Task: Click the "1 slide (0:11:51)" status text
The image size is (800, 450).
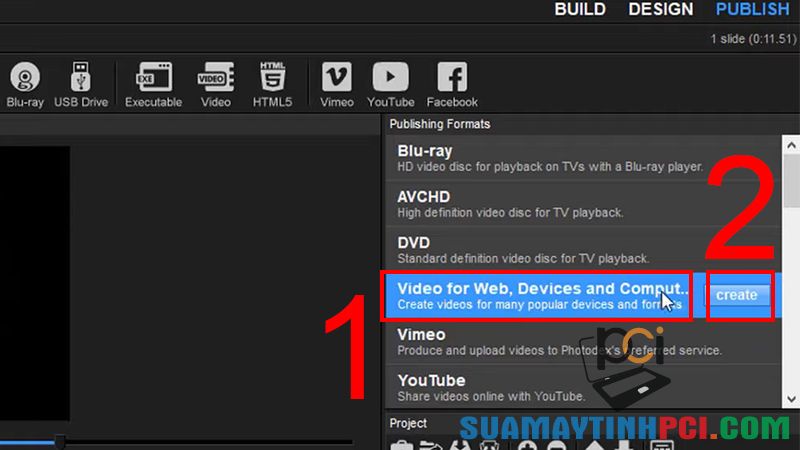Action: [x=753, y=39]
